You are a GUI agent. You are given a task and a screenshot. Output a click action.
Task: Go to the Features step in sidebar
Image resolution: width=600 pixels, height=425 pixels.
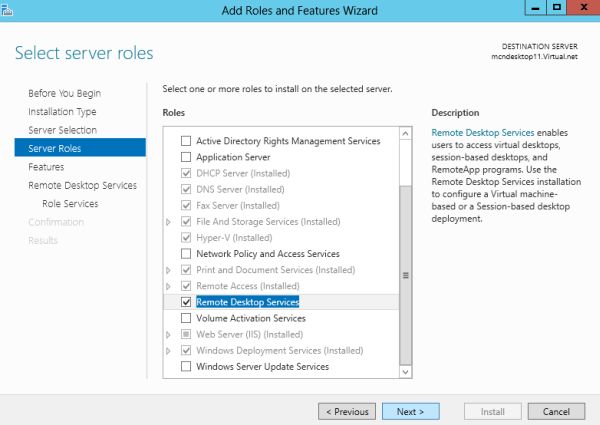46,167
